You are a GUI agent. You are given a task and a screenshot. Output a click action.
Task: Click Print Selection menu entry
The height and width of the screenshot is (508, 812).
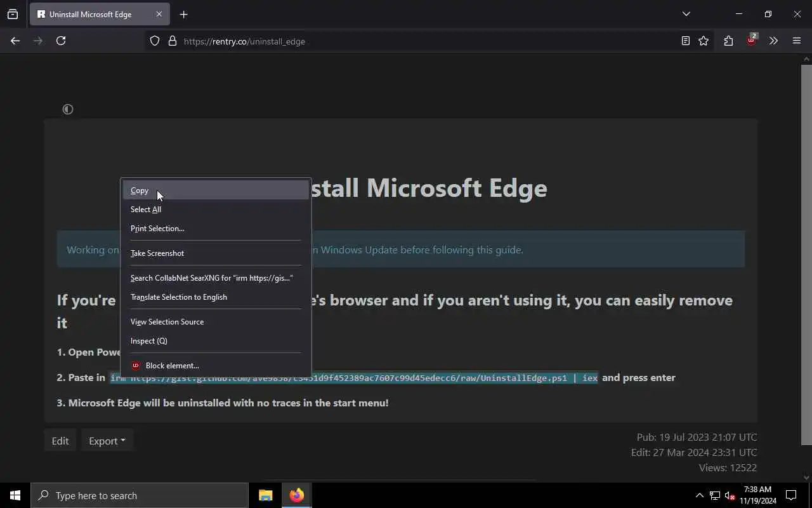[x=216, y=229]
